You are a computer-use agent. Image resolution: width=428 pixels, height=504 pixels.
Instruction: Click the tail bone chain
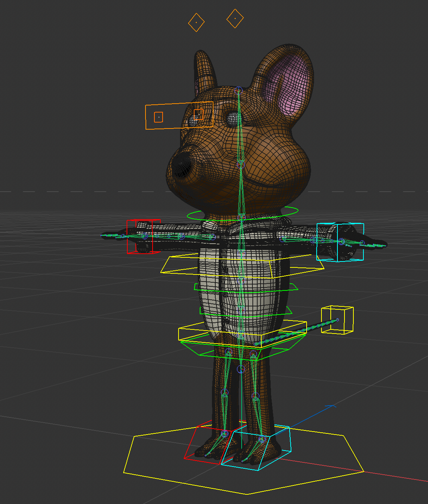coord(296,332)
